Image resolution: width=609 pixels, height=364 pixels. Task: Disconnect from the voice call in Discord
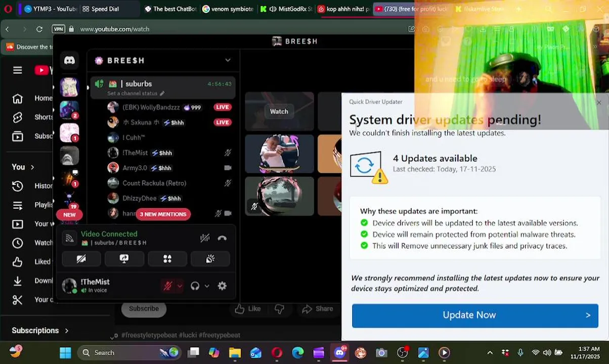coord(222,238)
